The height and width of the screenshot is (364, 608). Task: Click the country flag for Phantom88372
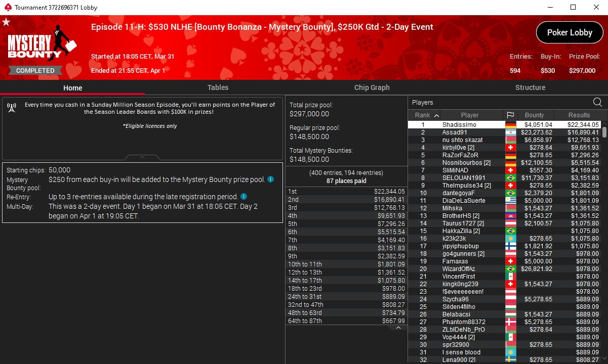point(510,322)
